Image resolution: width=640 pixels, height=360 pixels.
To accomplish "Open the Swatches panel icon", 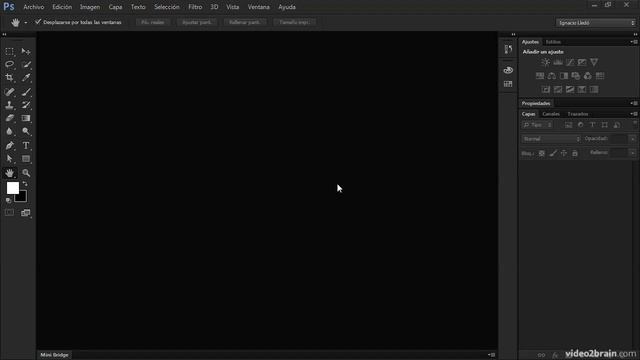I will point(508,84).
